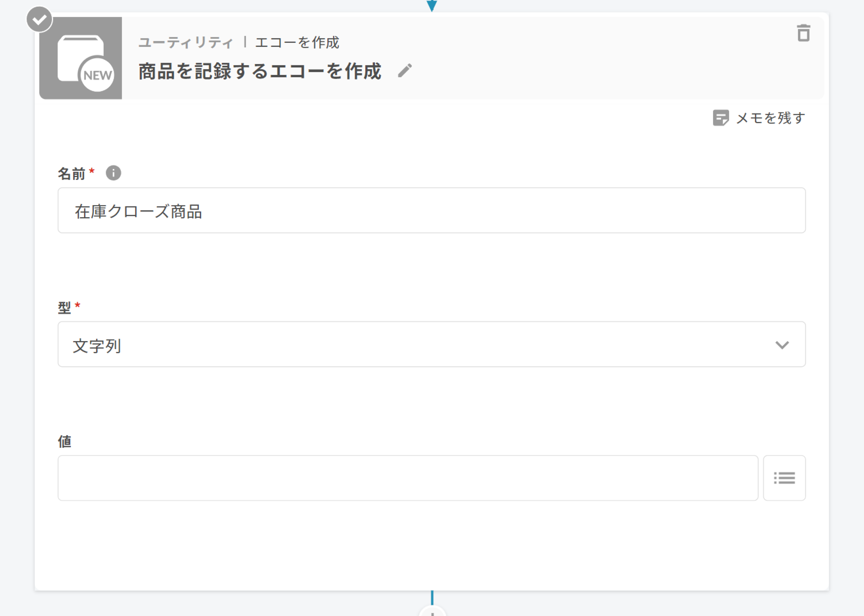Click the checkmark badge on the step
Screen dimensions: 864x616
click(x=39, y=19)
